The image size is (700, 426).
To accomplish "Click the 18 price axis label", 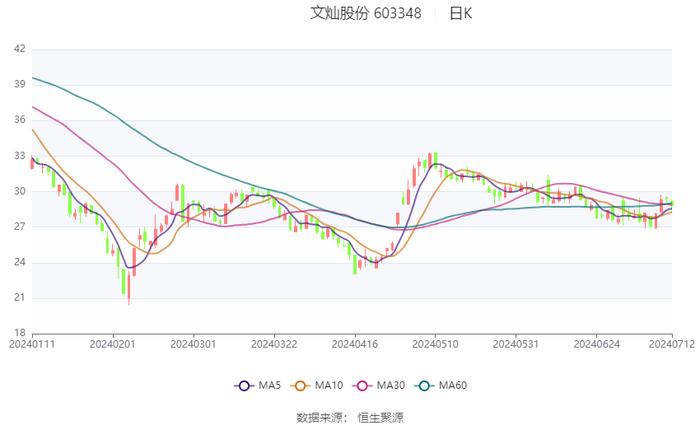I will point(20,333).
